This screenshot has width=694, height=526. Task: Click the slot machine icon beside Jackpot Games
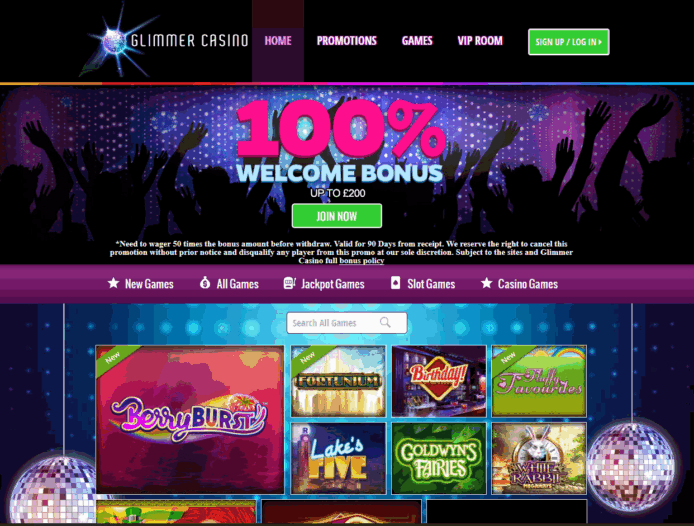click(289, 283)
